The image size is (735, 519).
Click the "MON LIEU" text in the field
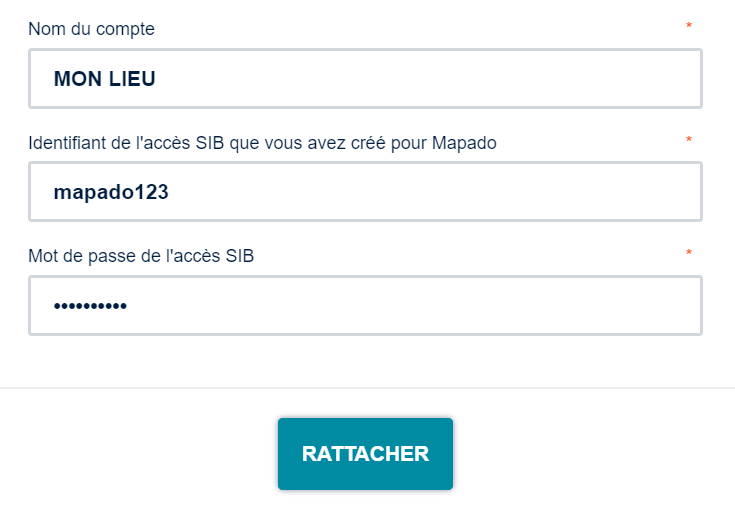click(105, 79)
